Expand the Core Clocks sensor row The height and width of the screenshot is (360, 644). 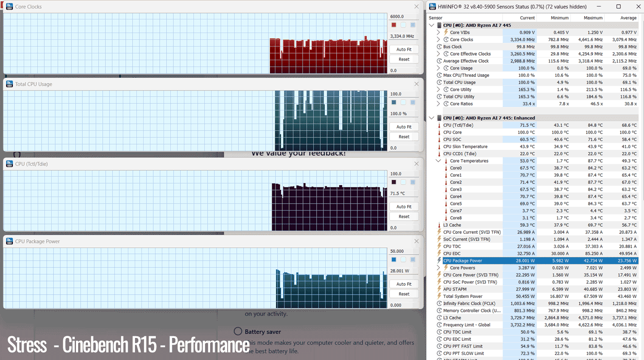[x=439, y=39]
